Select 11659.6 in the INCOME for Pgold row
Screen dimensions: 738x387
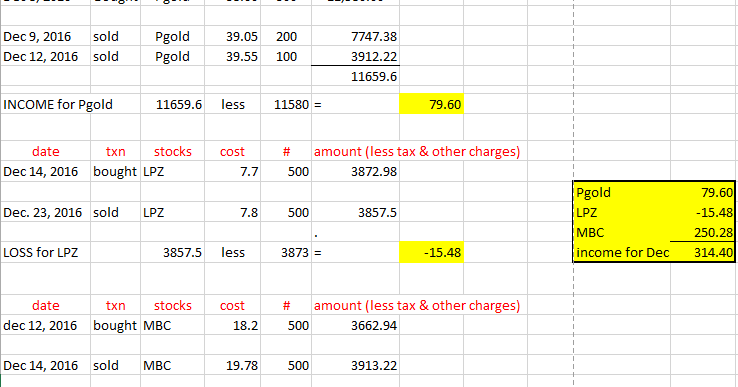click(x=172, y=104)
